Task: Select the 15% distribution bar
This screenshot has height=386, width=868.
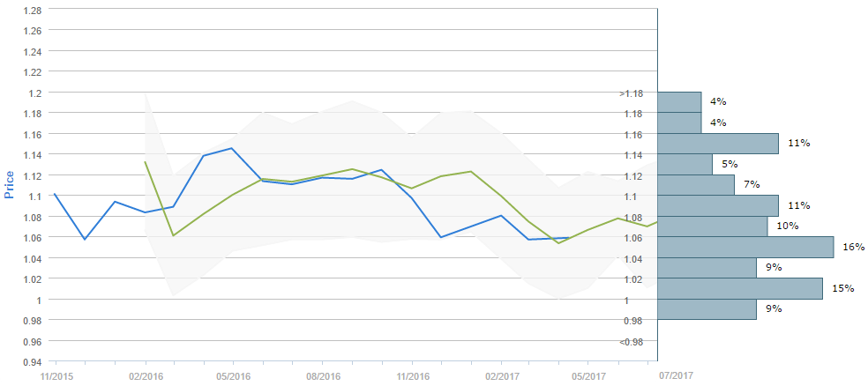Action: click(740, 288)
